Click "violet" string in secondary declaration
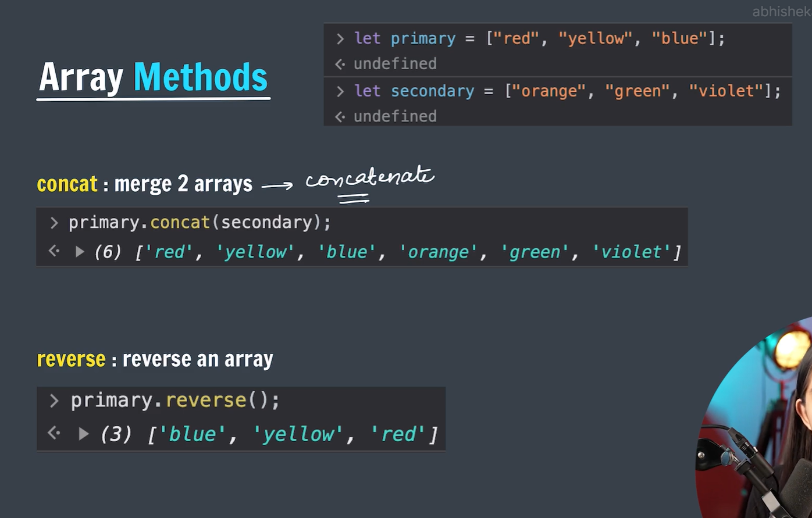Viewport: 812px width, 518px height. (726, 91)
